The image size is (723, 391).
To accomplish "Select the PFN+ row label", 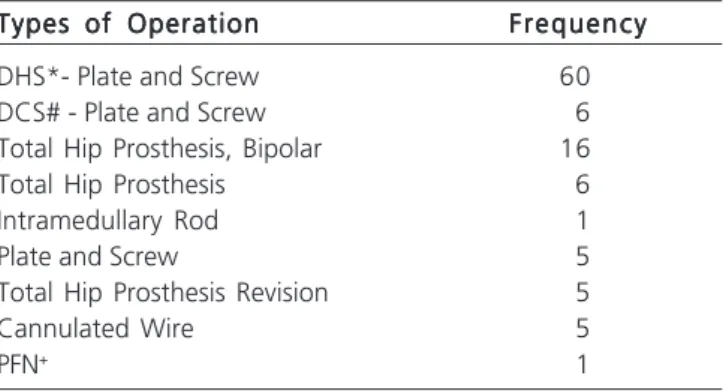I will pyautogui.click(x=24, y=364).
